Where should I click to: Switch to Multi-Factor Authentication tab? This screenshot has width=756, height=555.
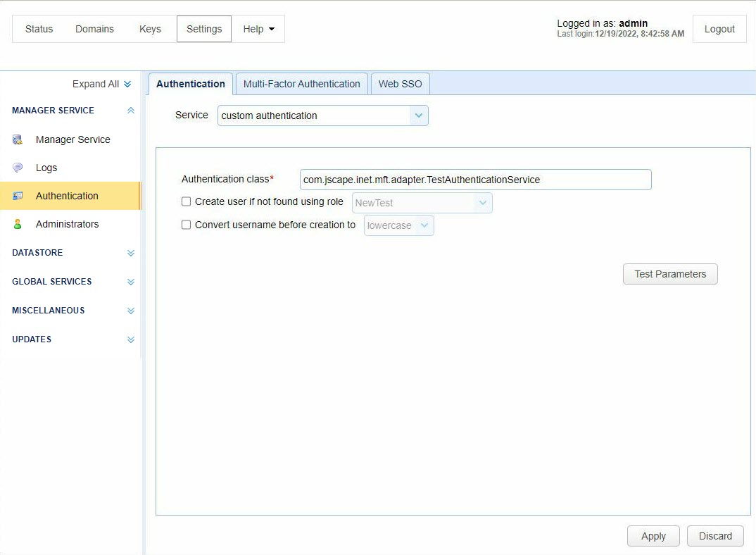[x=301, y=84]
